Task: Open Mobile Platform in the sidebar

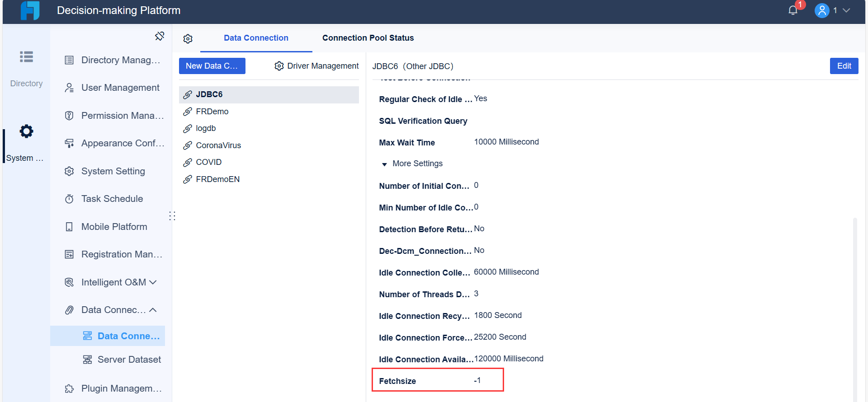Action: (x=114, y=227)
